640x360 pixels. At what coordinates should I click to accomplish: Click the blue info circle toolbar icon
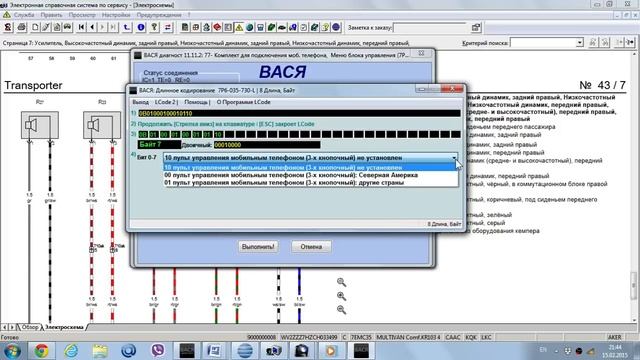pos(141,27)
